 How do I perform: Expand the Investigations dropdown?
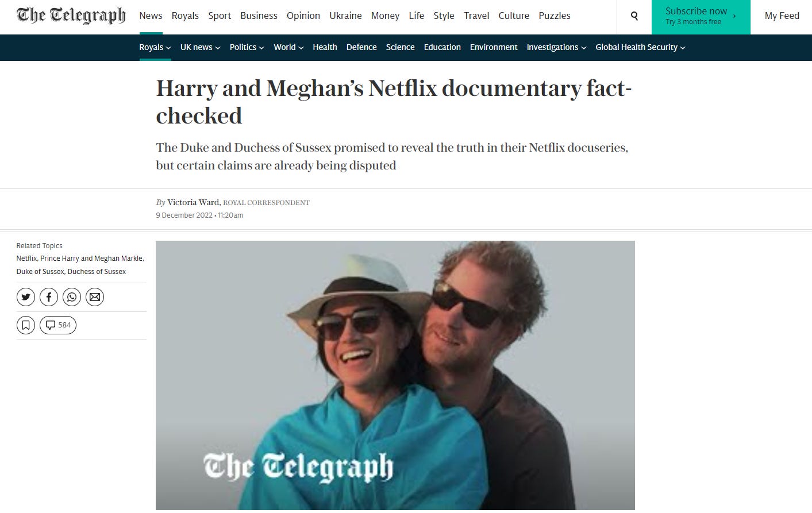(556, 47)
